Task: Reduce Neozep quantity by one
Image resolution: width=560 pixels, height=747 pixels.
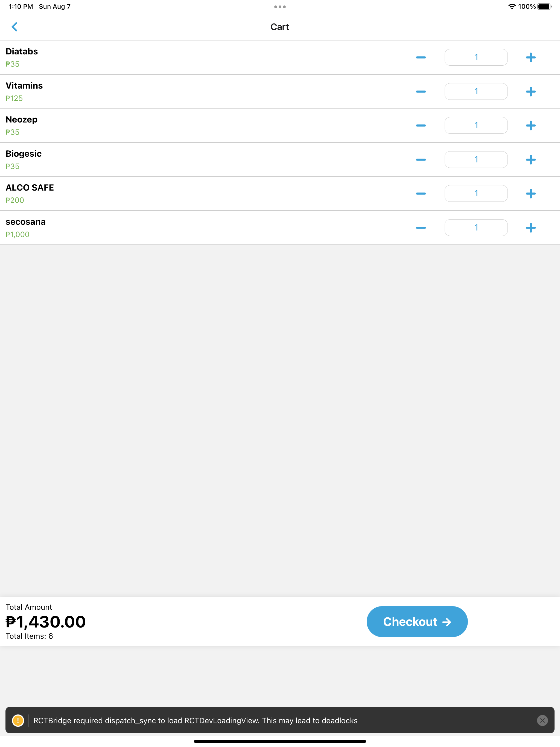Action: click(421, 126)
